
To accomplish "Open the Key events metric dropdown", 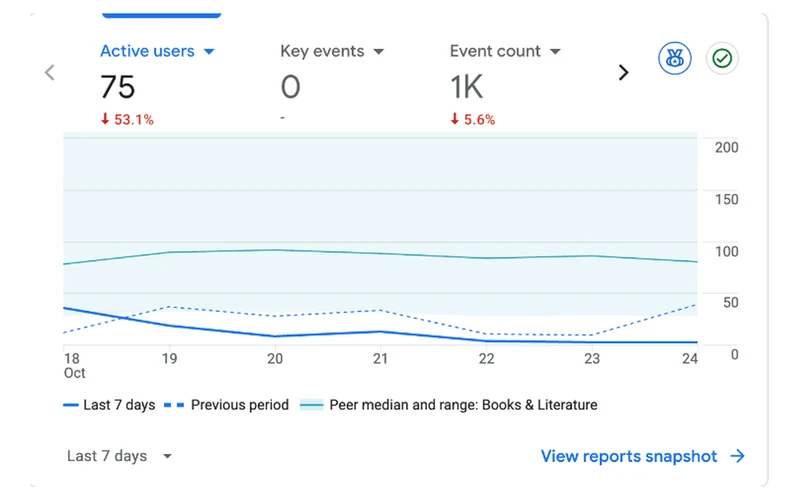I will 332,51.
